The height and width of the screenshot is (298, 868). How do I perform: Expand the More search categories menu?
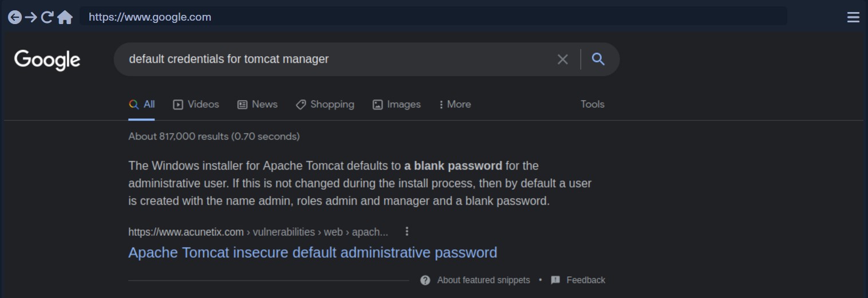[455, 104]
